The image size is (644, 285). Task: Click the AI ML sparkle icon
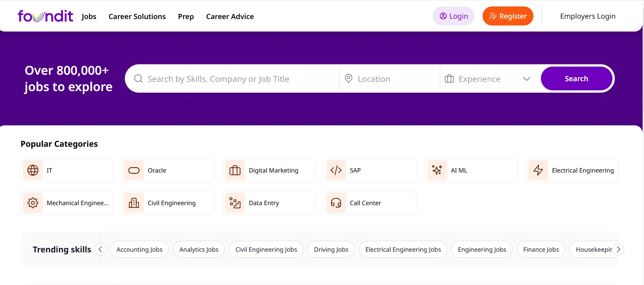click(437, 170)
